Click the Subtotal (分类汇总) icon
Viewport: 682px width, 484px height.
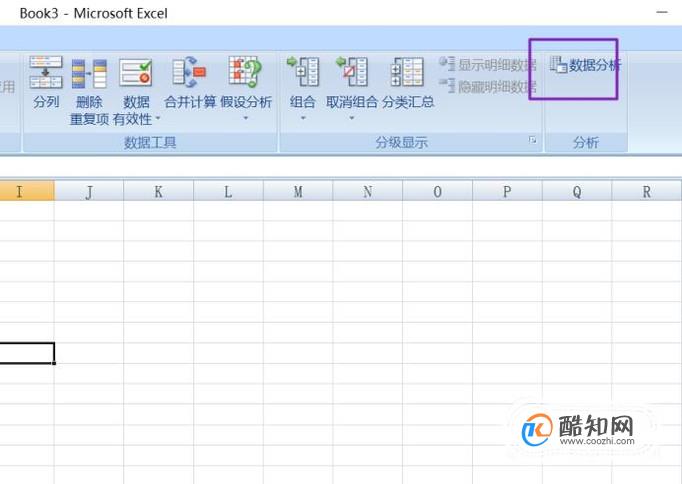pyautogui.click(x=407, y=72)
